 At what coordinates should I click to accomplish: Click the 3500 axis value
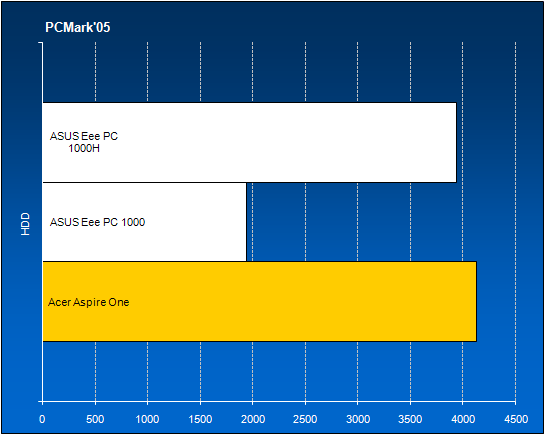click(x=410, y=419)
